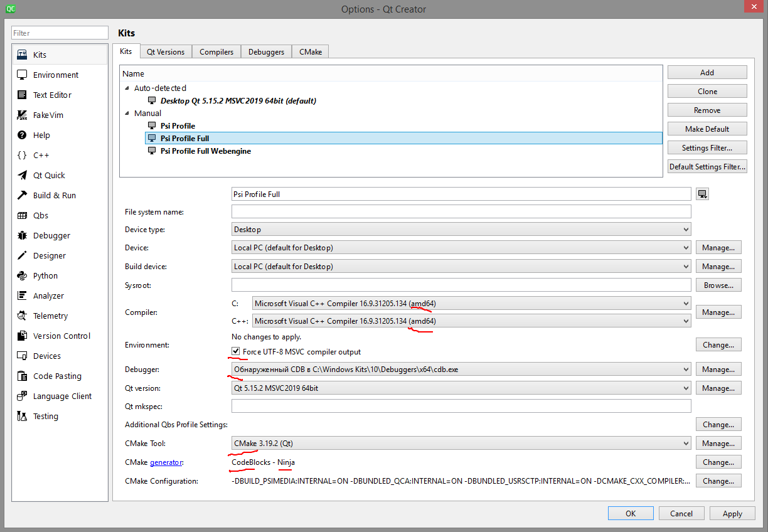Open the FakeVim settings category icon
This screenshot has height=532, width=768.
click(x=22, y=115)
